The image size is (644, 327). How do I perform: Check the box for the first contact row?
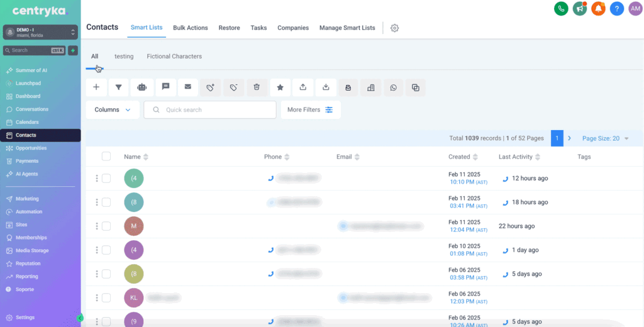pyautogui.click(x=106, y=179)
